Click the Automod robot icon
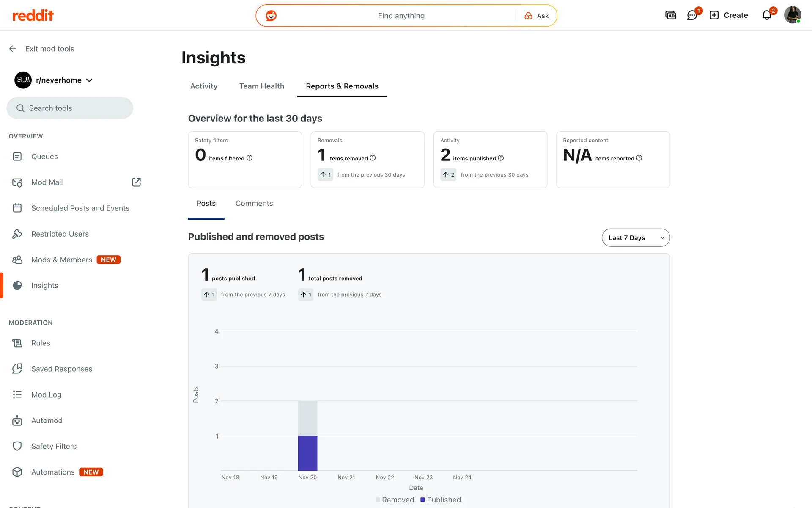The image size is (812, 508). tap(17, 420)
